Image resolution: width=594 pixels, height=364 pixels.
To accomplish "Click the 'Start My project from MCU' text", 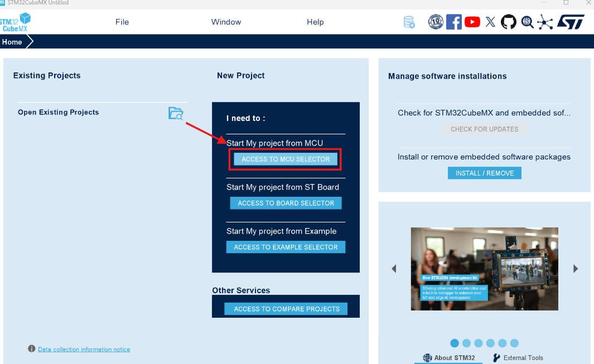I will [274, 143].
